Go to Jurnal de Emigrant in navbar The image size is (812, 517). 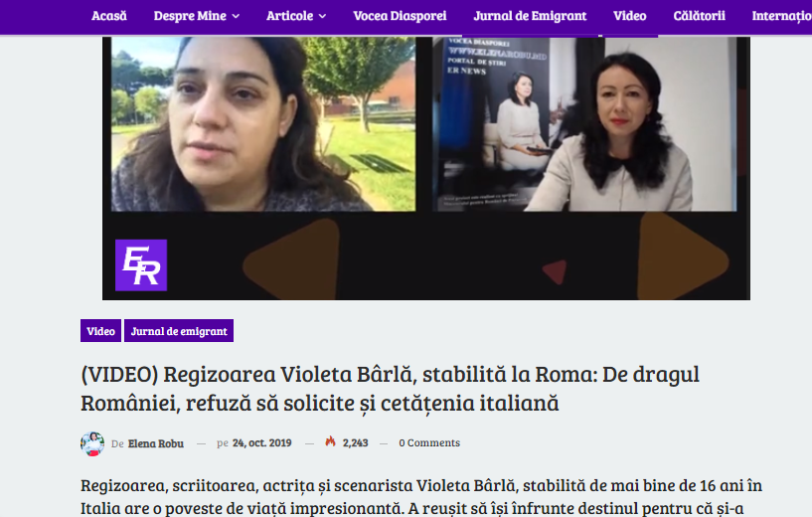530,16
